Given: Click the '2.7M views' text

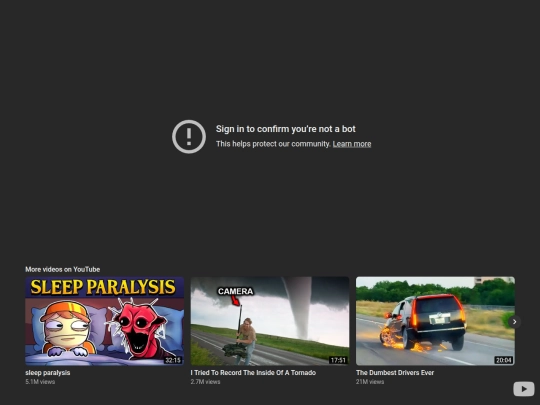Looking at the screenshot, I should 205,382.
